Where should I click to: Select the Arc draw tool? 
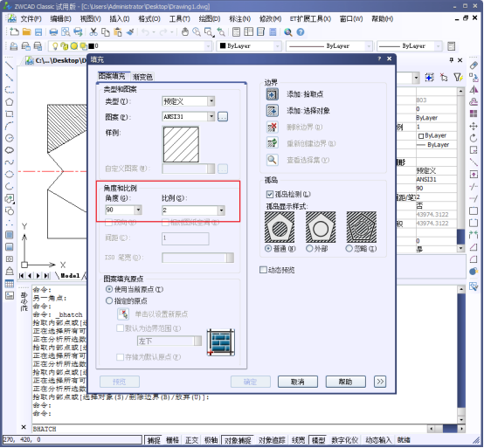[x=10, y=126]
